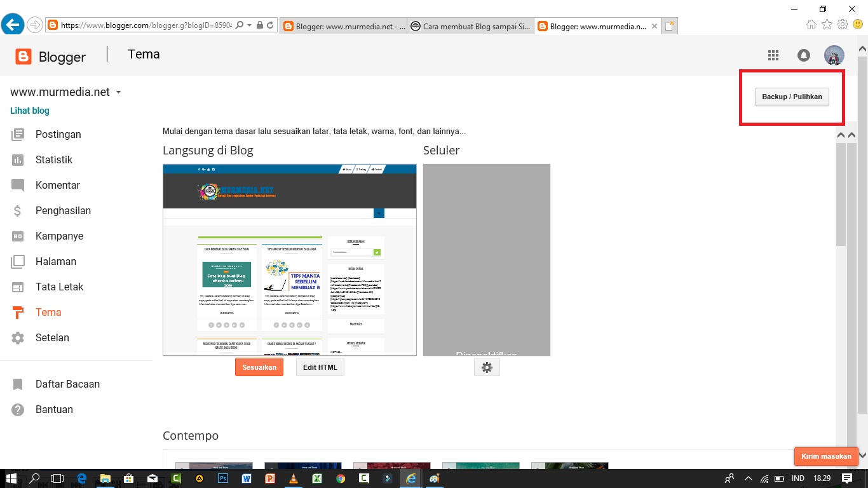Open the Postingan section in sidebar
This screenshot has width=868, height=488.
click(58, 134)
